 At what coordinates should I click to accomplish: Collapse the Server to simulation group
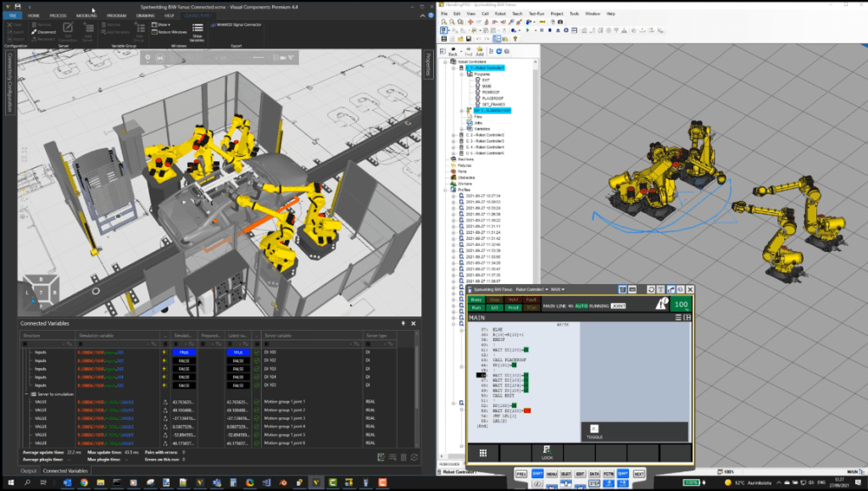coord(26,394)
